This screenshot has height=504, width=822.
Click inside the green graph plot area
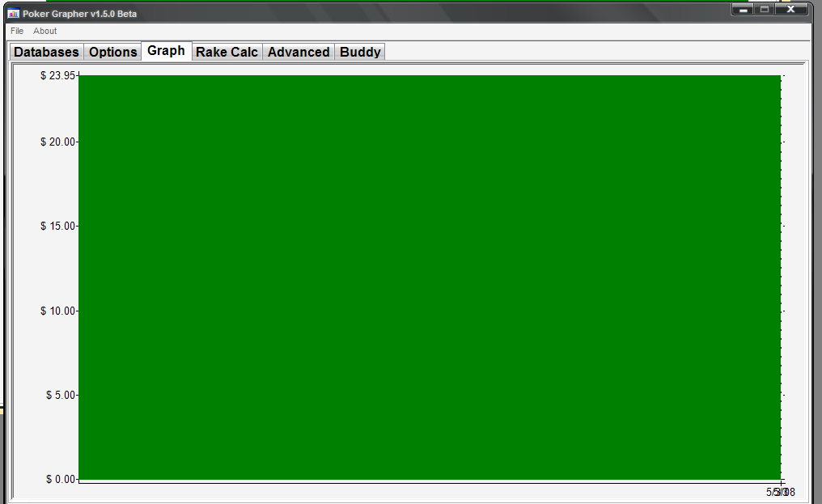(429, 277)
